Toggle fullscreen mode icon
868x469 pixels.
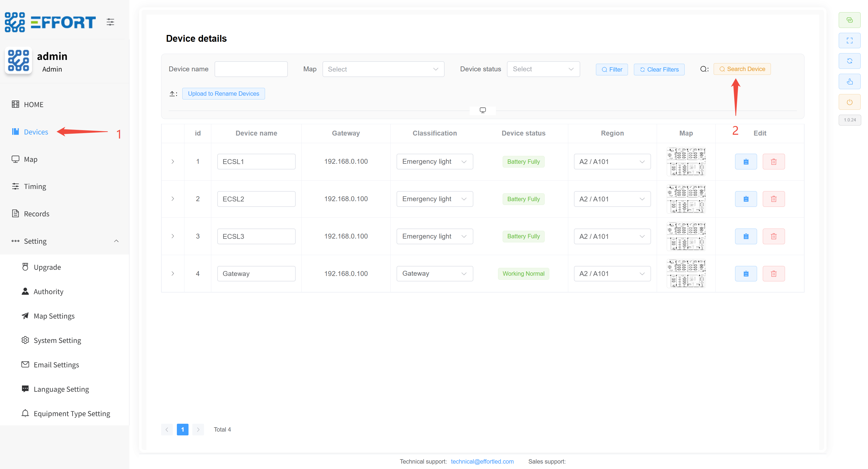pyautogui.click(x=850, y=41)
